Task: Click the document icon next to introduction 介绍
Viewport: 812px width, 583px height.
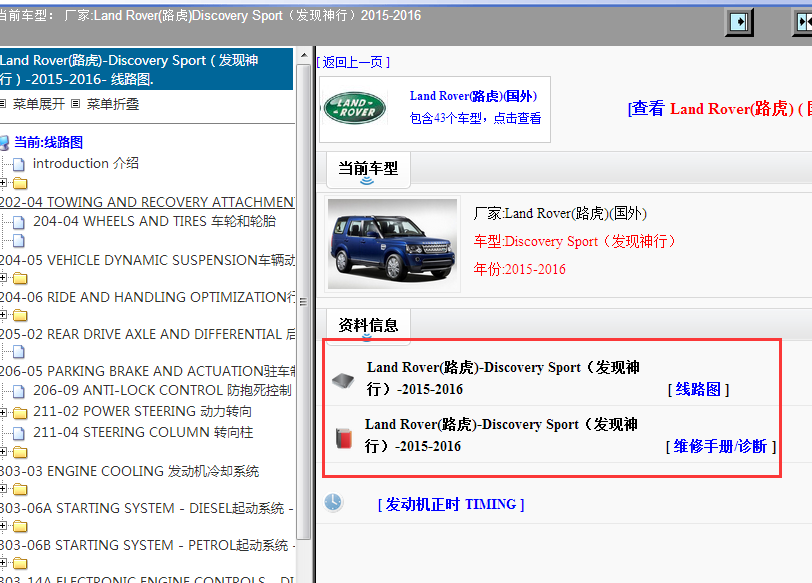Action: click(19, 165)
